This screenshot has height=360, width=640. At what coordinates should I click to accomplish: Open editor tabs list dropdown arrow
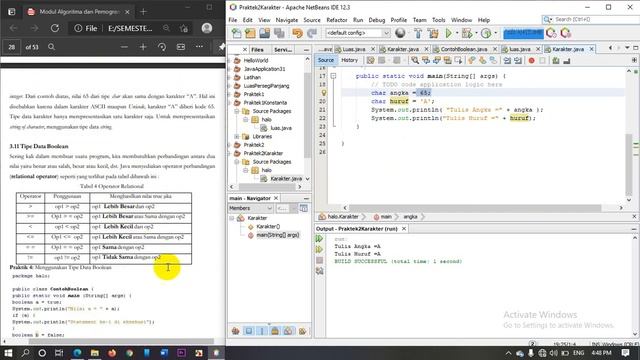click(627, 48)
